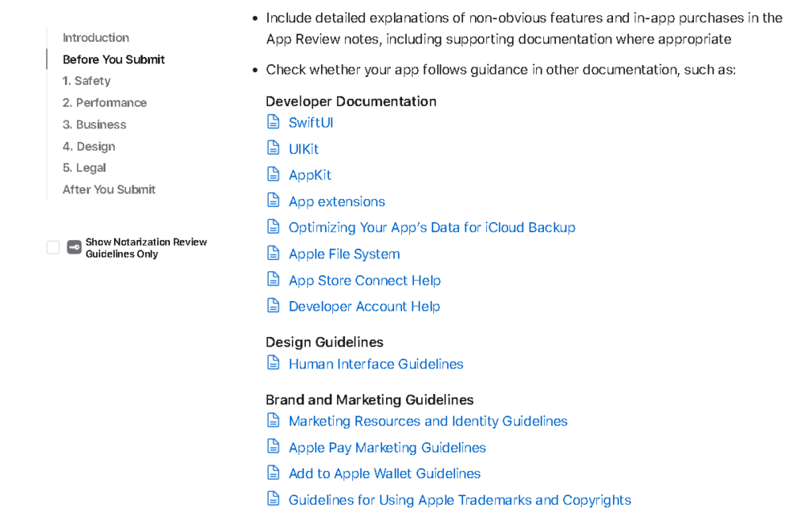Click the document icon beside App extensions
Viewport: 812px width, 524px height.
coord(273,201)
